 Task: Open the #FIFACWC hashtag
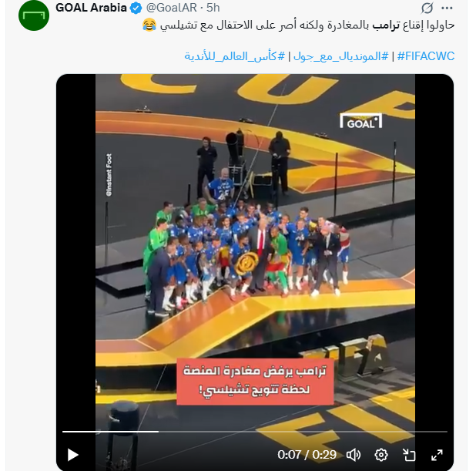(x=426, y=56)
